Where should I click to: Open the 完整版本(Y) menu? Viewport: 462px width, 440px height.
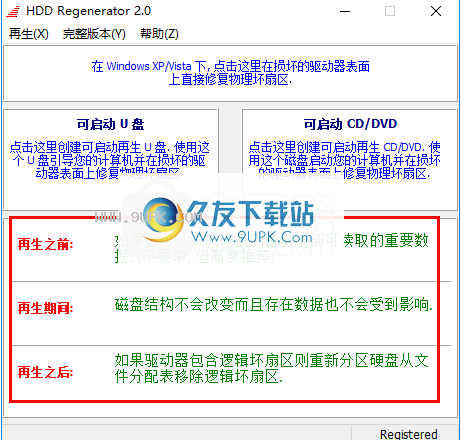(94, 34)
